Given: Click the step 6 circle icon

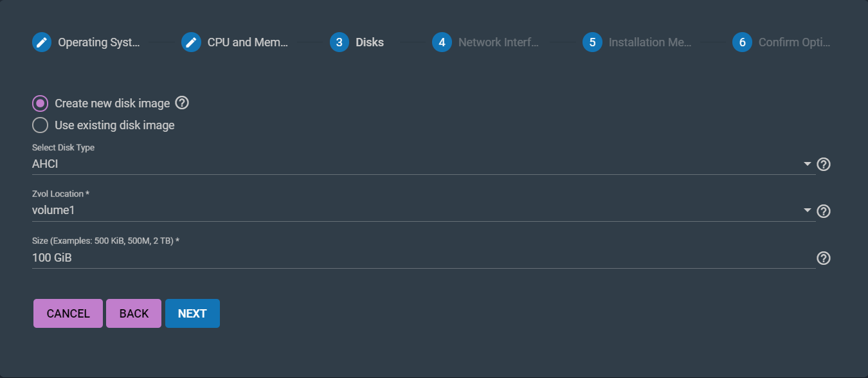Looking at the screenshot, I should coord(742,42).
